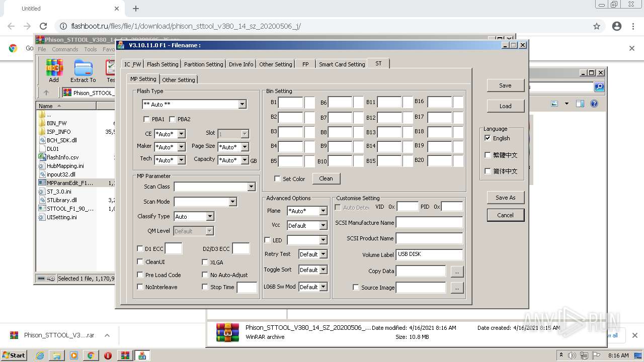Reload the Chrome page
The width and height of the screenshot is (644, 362).
[x=43, y=26]
